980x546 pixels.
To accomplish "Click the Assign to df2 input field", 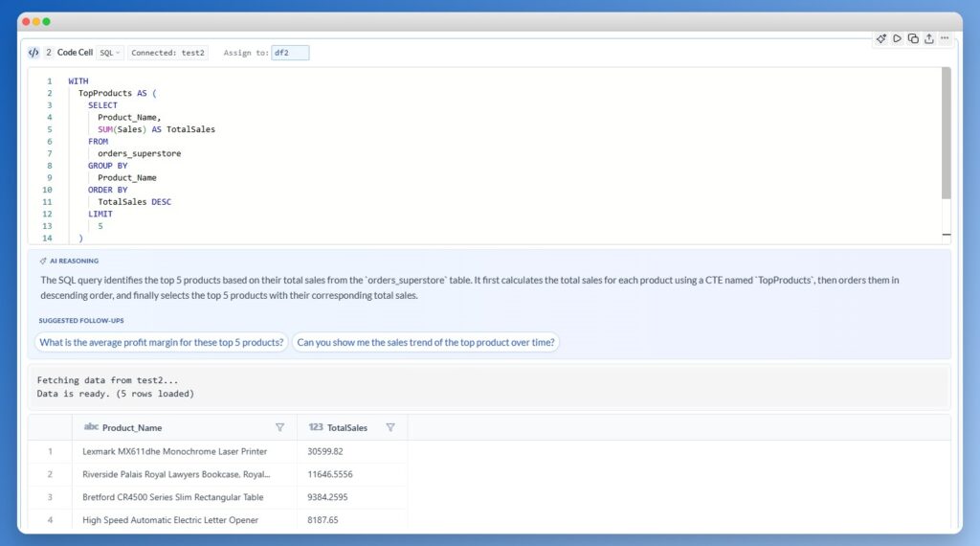I will (290, 53).
